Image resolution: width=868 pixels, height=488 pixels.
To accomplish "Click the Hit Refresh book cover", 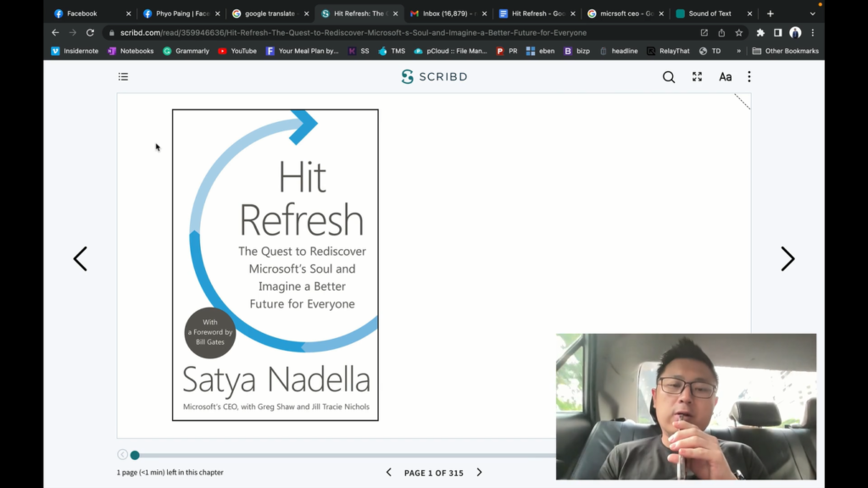I will tap(275, 265).
